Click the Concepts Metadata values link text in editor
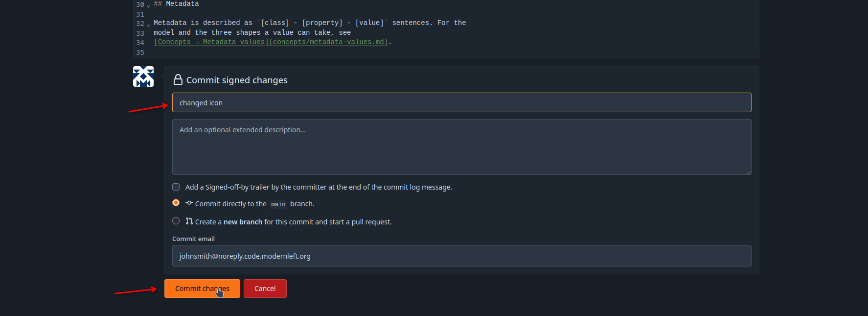 click(x=271, y=42)
